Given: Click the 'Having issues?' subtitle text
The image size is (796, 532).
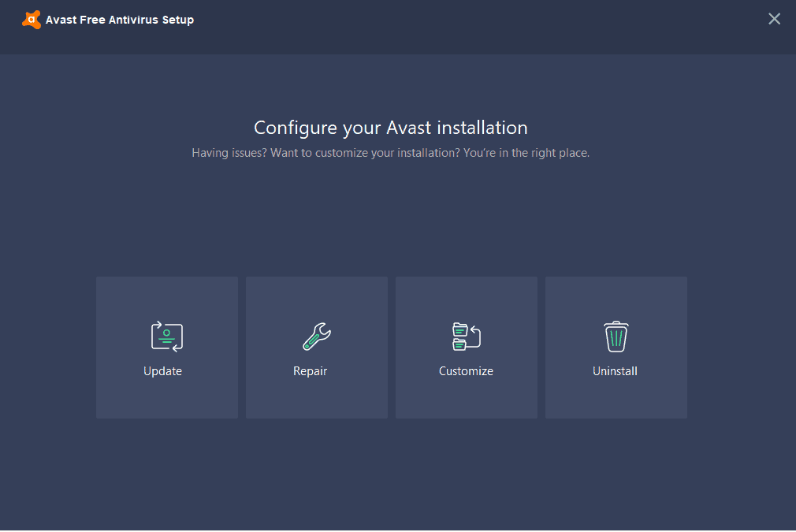Looking at the screenshot, I should click(x=390, y=153).
